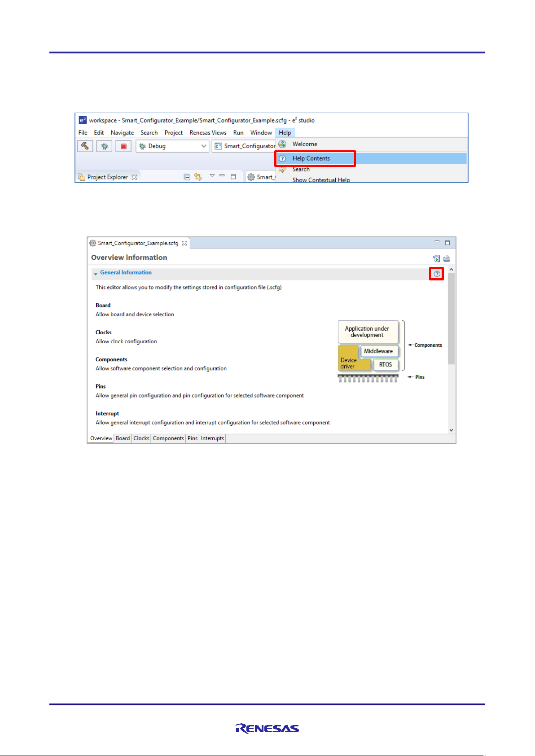Select the Project Explorer tab
This screenshot has height=756, width=535.
[107, 177]
